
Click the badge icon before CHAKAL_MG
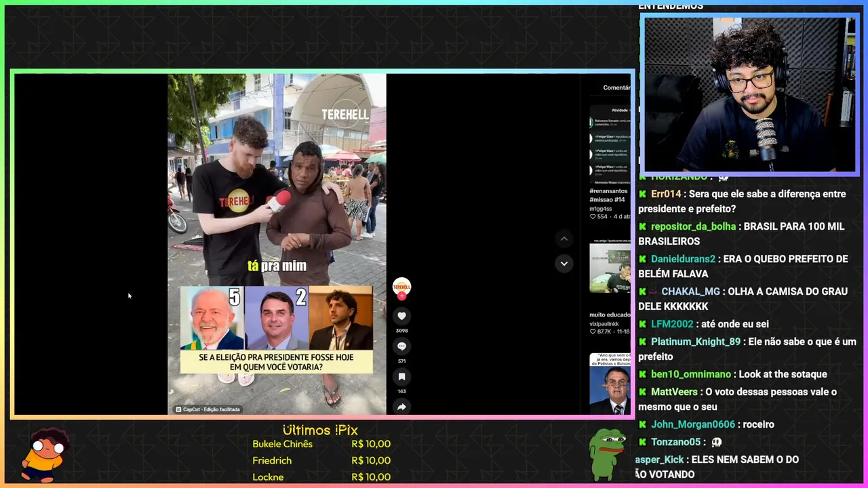click(654, 291)
